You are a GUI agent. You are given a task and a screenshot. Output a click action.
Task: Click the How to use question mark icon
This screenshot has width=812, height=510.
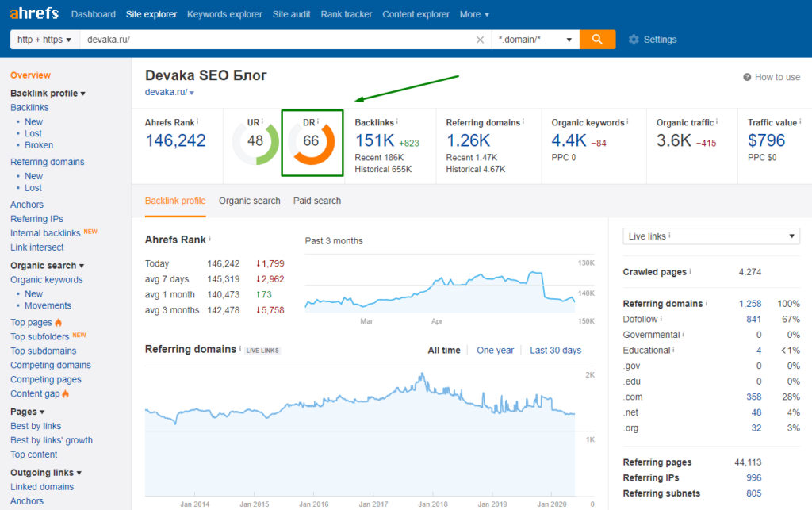747,77
